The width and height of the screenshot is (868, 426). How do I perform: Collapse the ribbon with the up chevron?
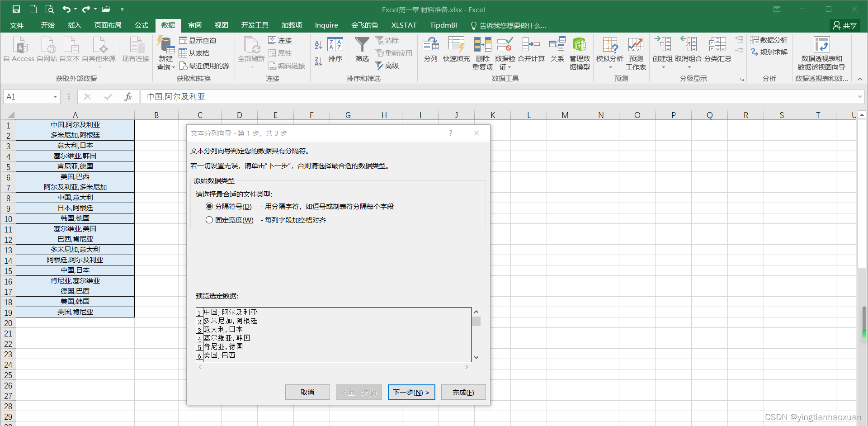pos(860,79)
